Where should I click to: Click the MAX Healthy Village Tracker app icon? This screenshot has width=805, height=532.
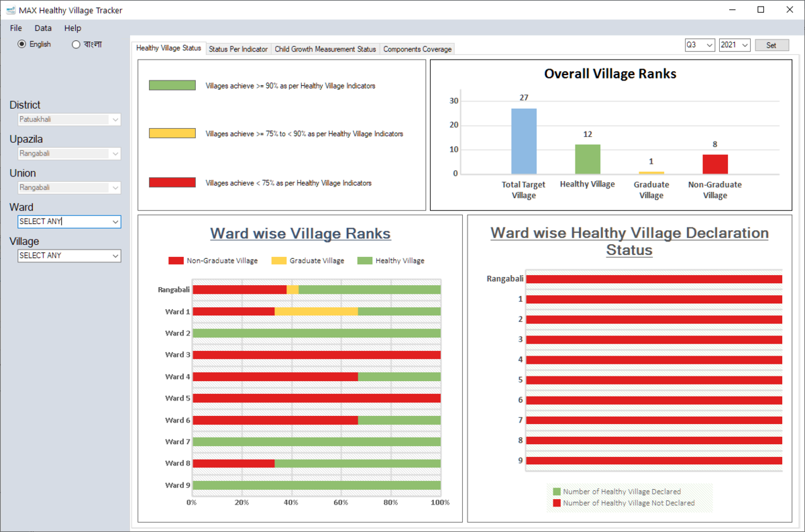click(9, 10)
